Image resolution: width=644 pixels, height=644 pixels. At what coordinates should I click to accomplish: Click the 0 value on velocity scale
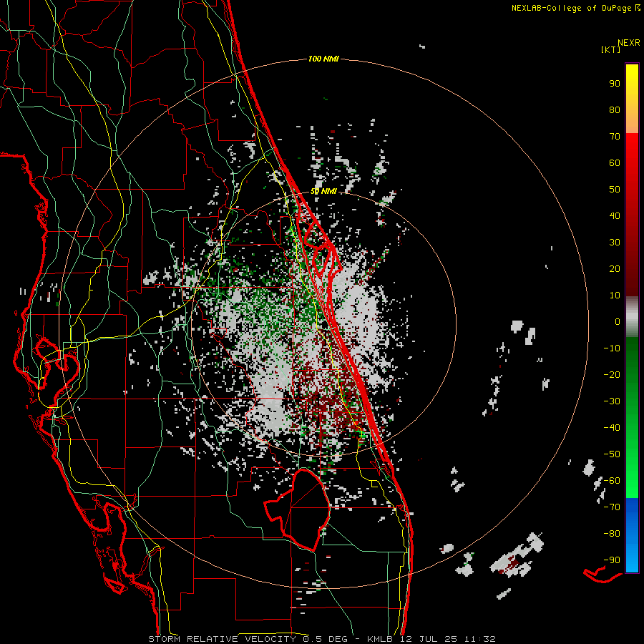[618, 322]
